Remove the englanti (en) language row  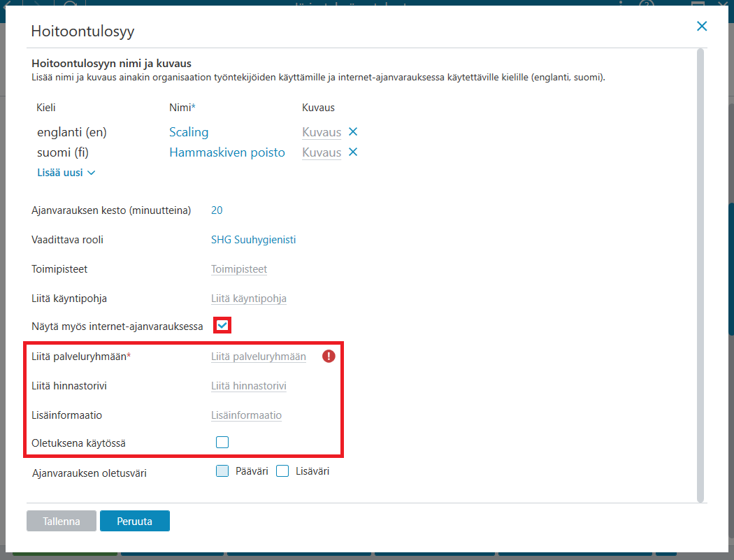(353, 132)
